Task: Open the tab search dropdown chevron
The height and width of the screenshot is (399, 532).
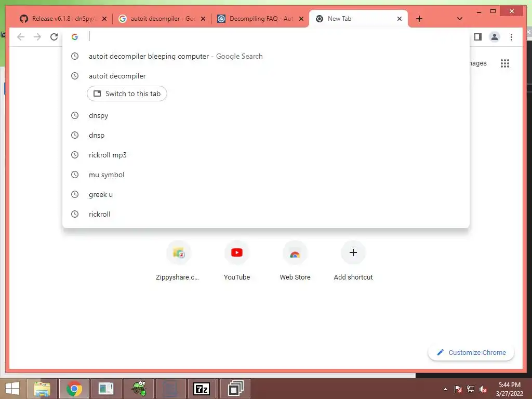Action: (460, 19)
